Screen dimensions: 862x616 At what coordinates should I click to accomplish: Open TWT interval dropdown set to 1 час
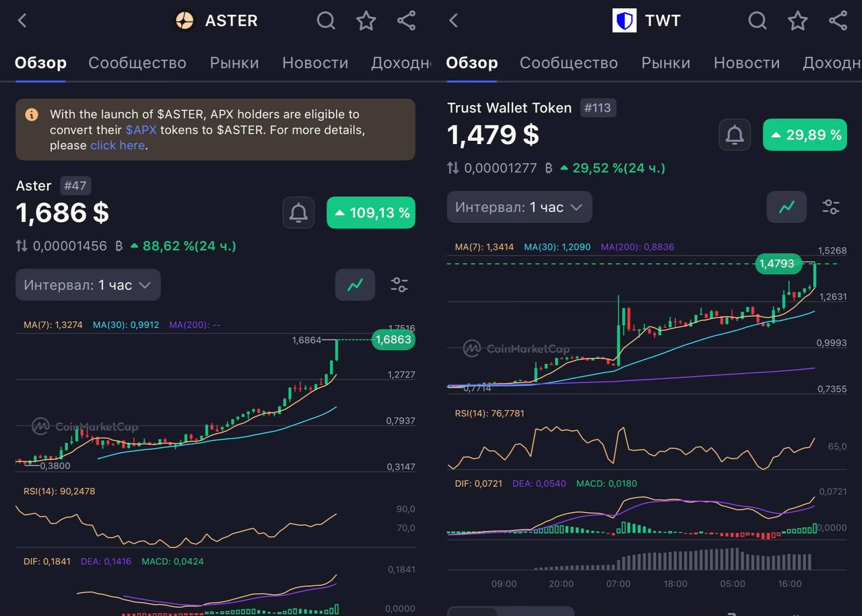pos(520,207)
